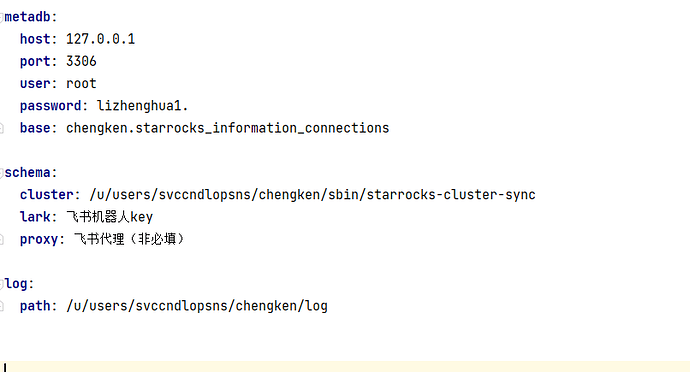Click the cluster key label
The width and height of the screenshot is (690, 372).
click(x=47, y=195)
